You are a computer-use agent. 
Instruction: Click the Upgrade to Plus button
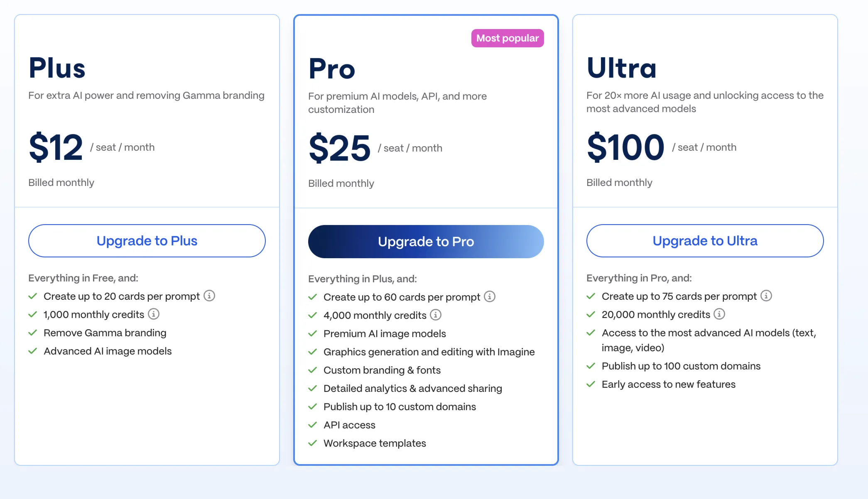point(147,241)
